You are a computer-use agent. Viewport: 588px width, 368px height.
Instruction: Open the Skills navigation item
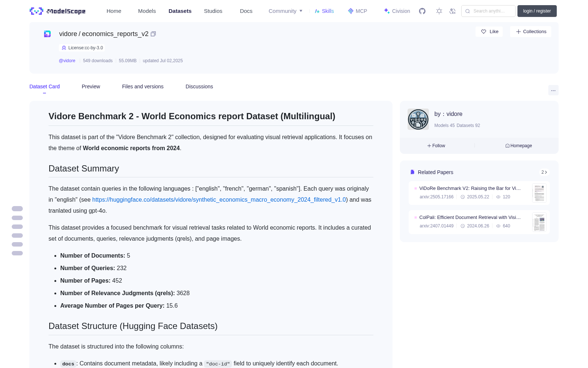click(x=324, y=11)
